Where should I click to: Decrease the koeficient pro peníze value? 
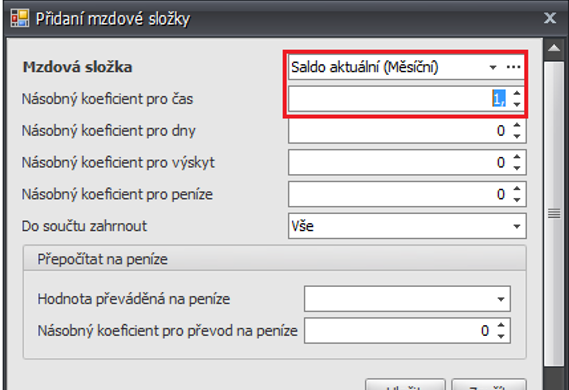coord(517,199)
